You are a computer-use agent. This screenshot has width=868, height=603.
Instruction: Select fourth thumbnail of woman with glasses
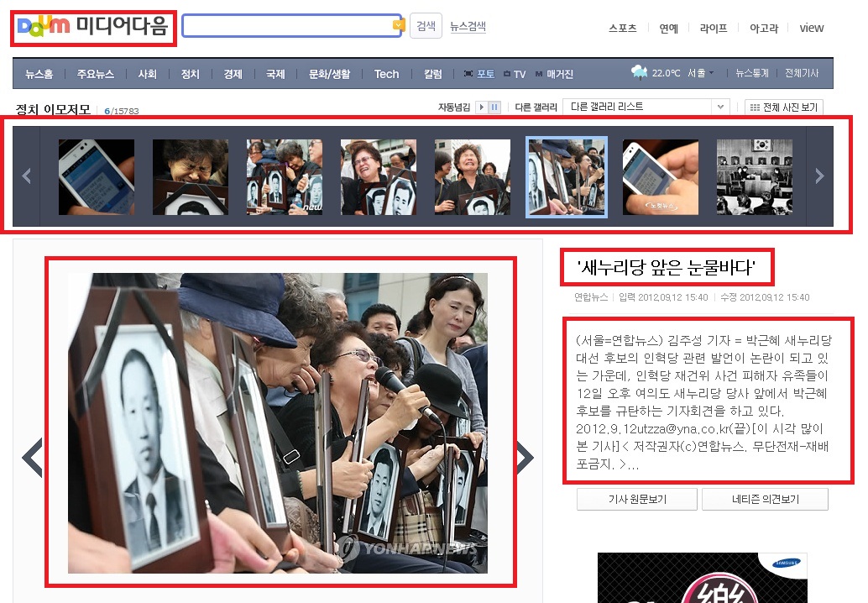click(x=379, y=177)
